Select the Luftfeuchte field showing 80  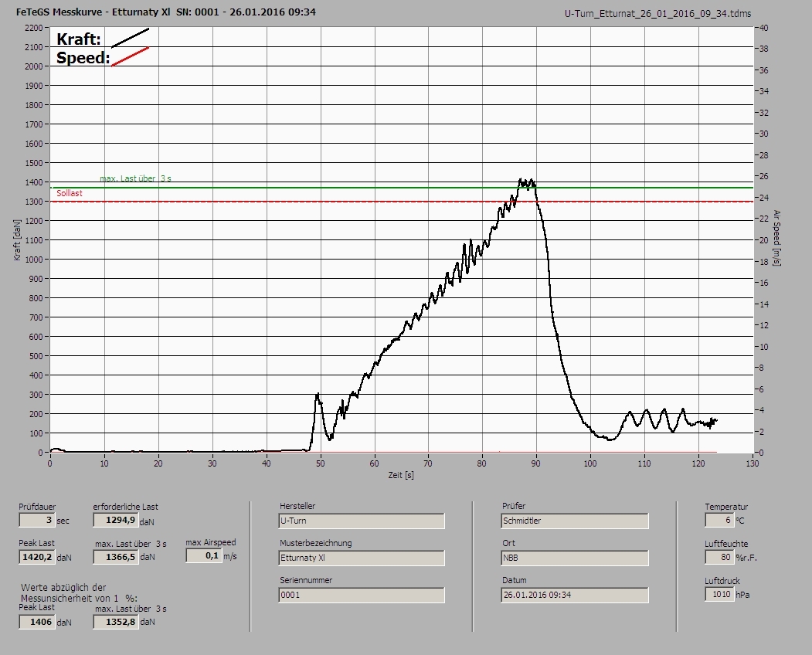point(719,557)
